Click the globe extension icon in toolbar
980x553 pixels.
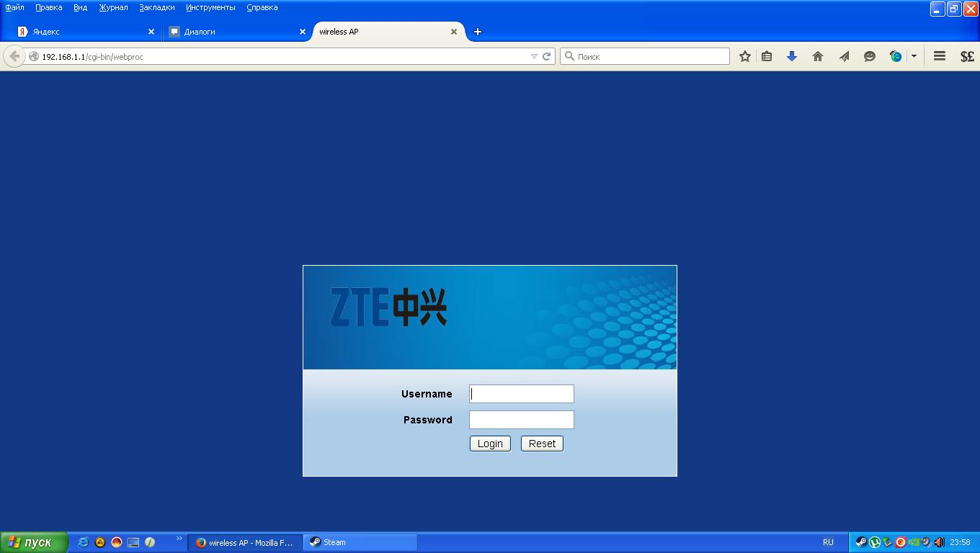[x=896, y=56]
